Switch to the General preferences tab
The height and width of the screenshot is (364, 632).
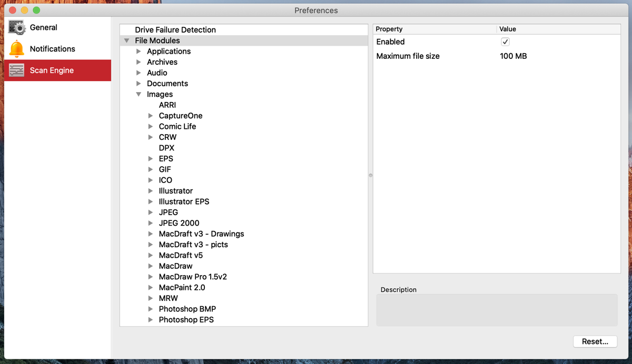43,27
